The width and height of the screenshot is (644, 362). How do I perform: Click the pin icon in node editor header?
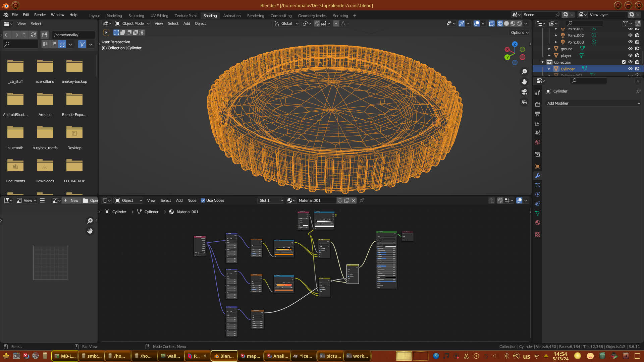(x=362, y=200)
